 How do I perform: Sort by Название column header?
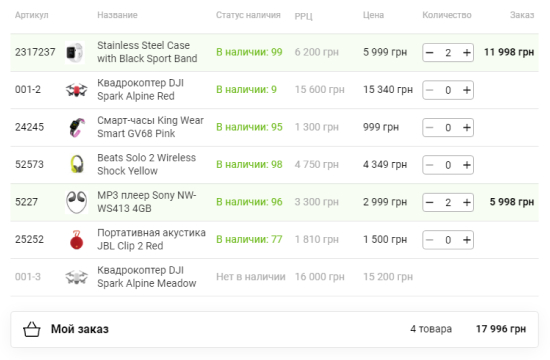click(x=117, y=15)
